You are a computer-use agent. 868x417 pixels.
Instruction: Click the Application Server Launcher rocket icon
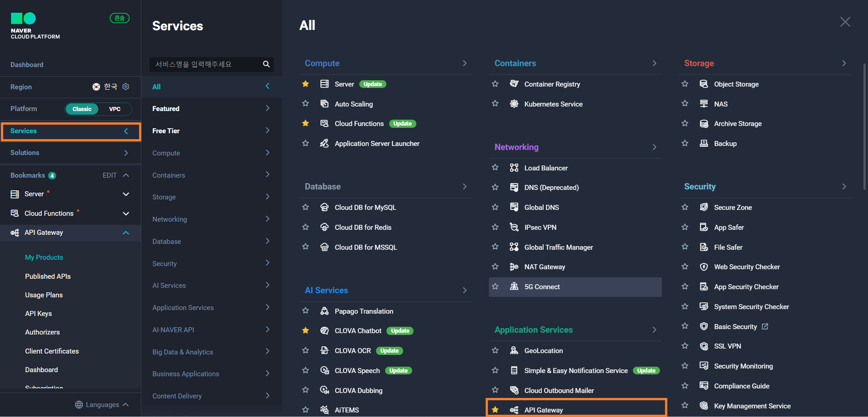(324, 143)
